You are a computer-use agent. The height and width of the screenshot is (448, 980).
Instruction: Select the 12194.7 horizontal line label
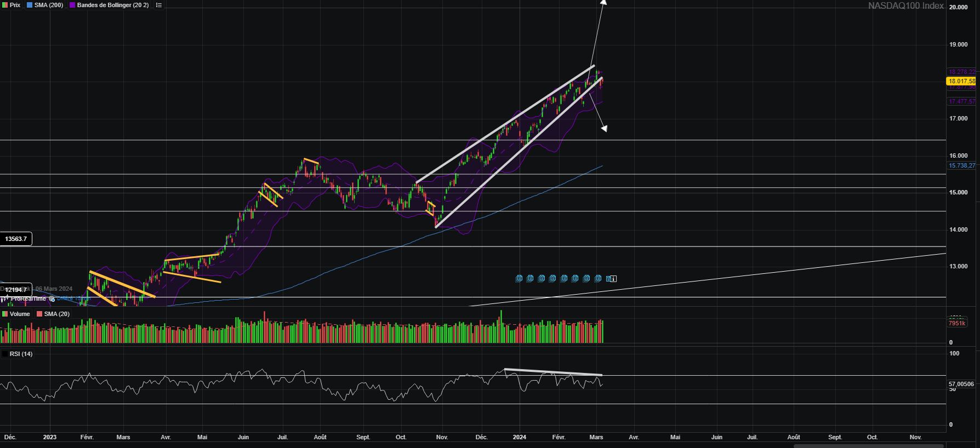(16, 289)
